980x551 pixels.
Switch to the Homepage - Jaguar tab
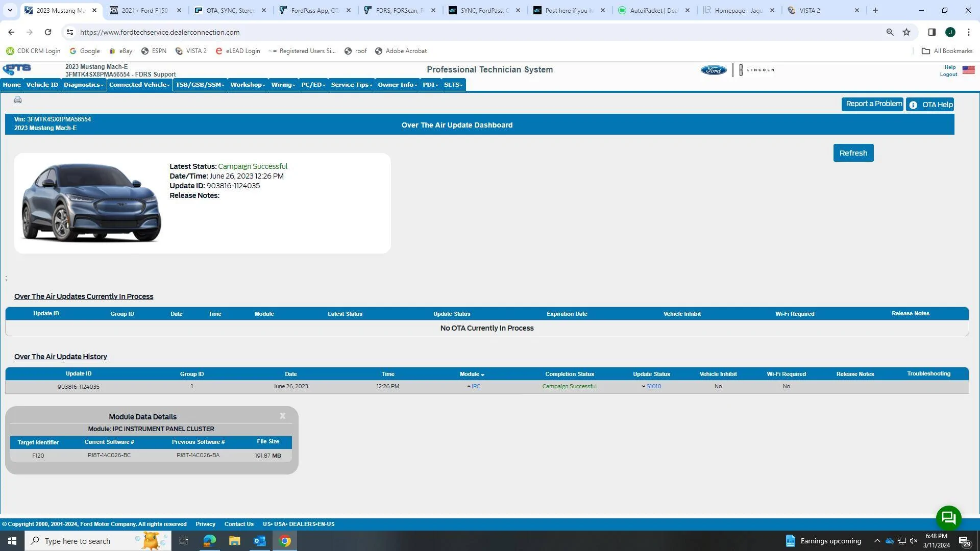739,10
